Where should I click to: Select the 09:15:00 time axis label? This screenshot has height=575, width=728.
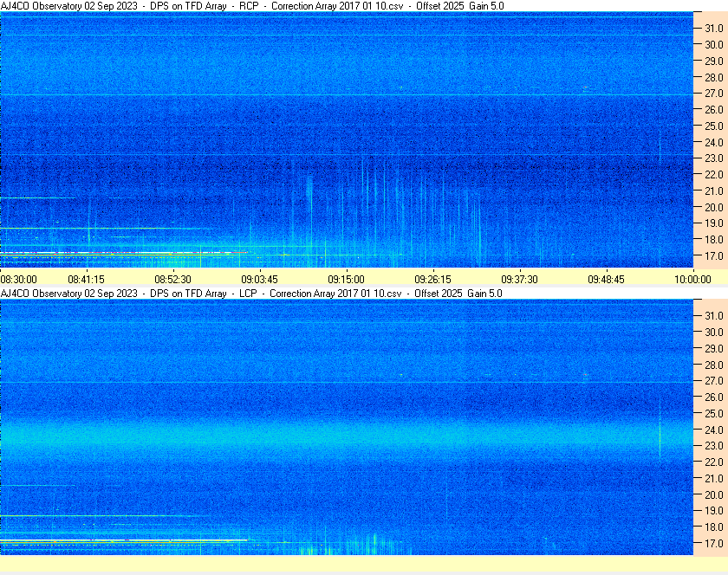[347, 280]
